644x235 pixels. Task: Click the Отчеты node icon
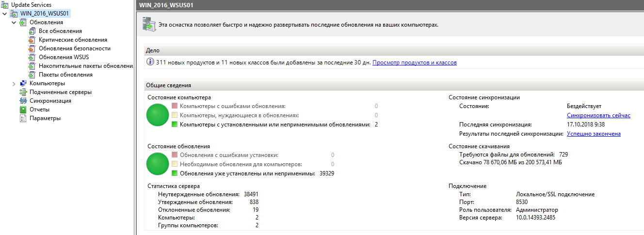(23, 110)
